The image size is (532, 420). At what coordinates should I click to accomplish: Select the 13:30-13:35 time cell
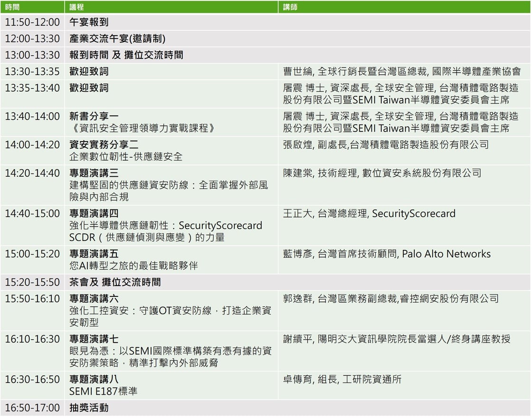pos(32,71)
